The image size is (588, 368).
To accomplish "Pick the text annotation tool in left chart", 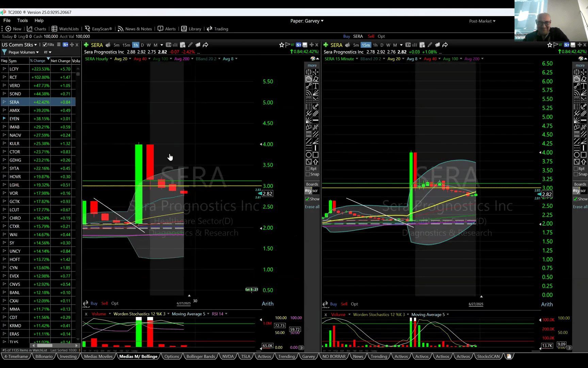I will pos(315,86).
